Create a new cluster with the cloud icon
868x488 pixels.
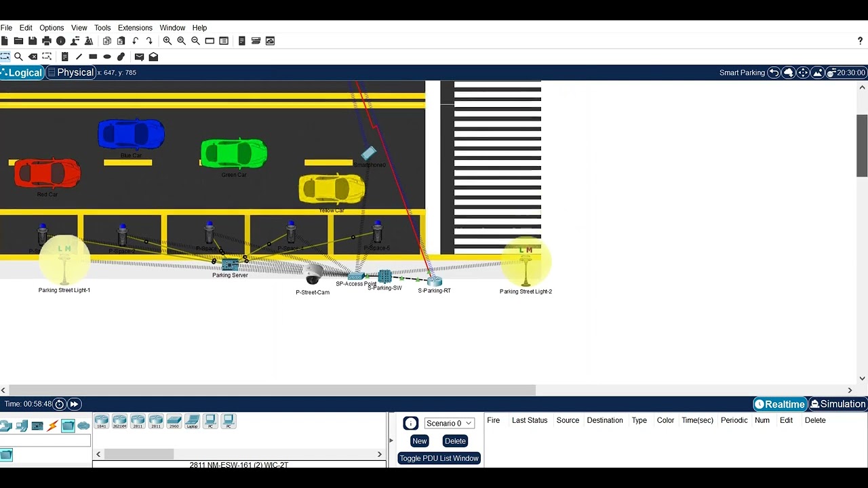(789, 73)
